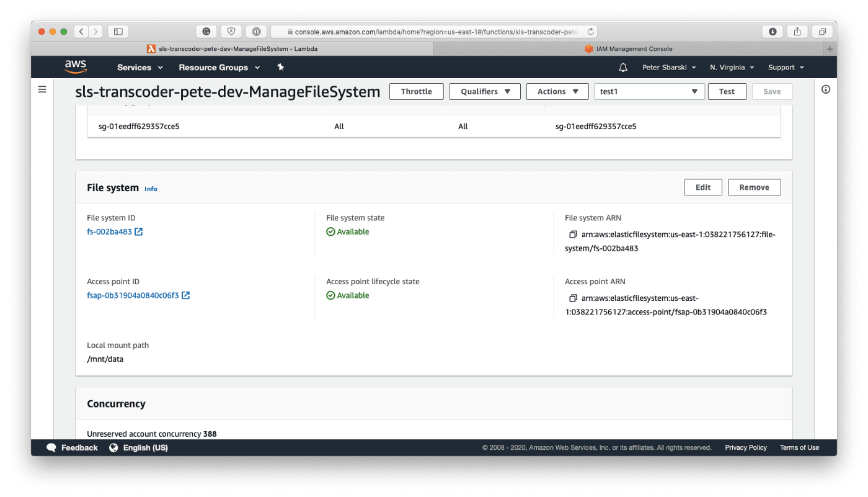Open the notifications bell icon
This screenshot has height=497, width=868.
623,67
